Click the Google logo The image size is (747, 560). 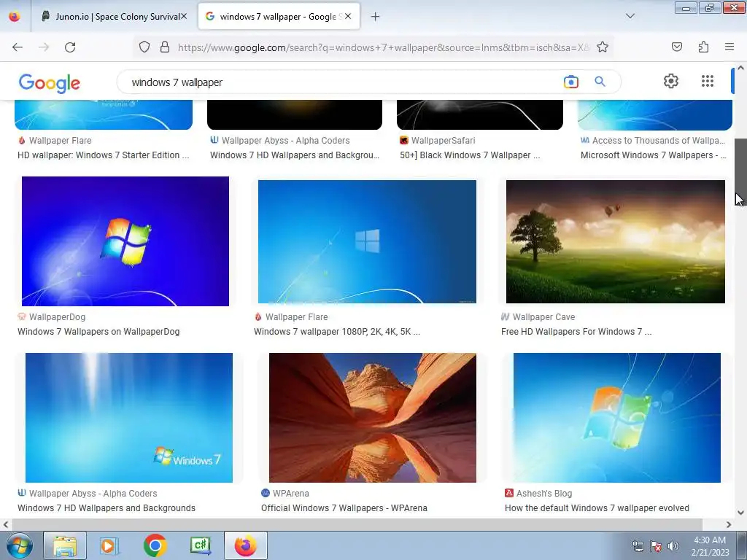[x=50, y=83]
